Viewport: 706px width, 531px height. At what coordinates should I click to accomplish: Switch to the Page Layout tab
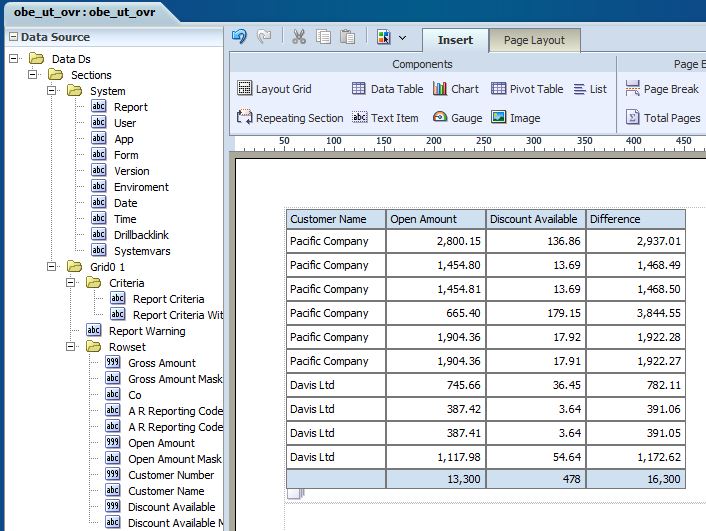pos(534,40)
